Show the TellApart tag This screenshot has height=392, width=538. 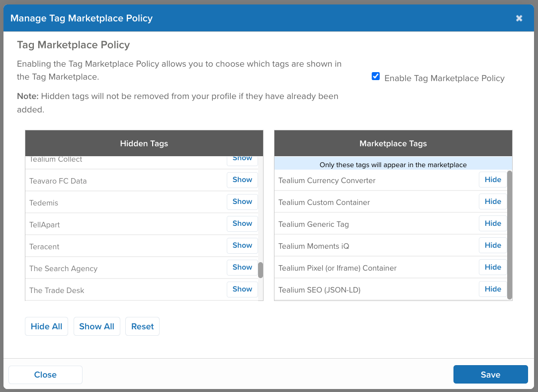[242, 223]
